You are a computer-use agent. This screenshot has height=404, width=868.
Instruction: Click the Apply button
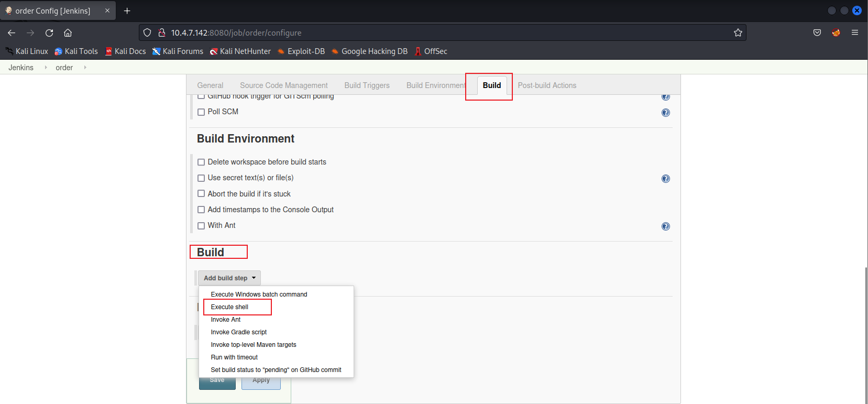coord(261,383)
